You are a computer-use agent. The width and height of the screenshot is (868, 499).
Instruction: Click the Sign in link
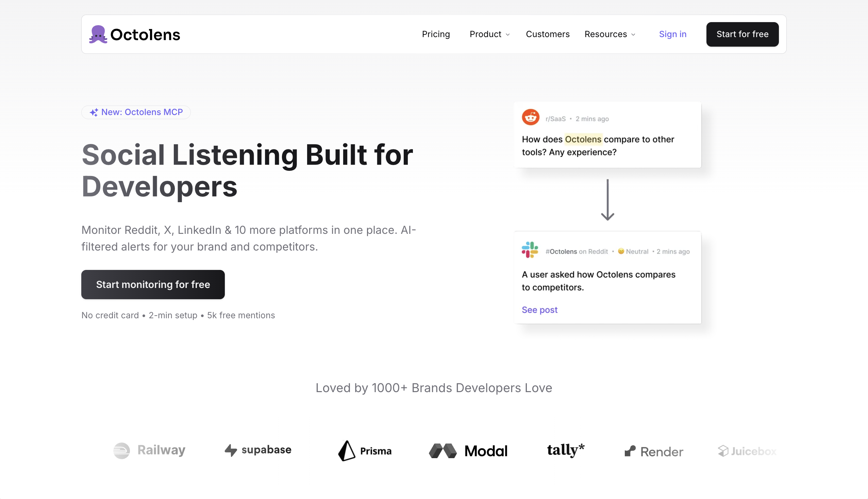(672, 34)
